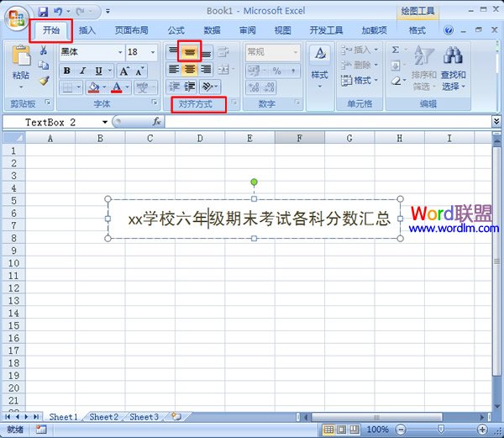504x438 pixels.
Task: Increase the text indent
Action: click(x=190, y=87)
